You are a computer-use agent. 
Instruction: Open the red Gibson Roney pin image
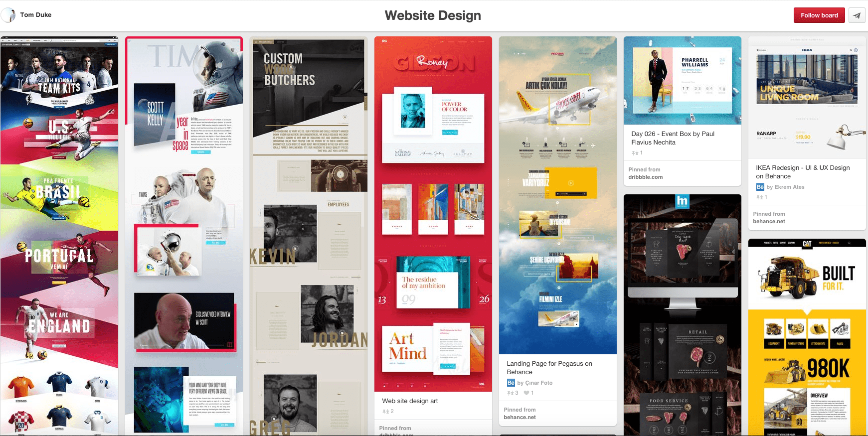click(433, 214)
